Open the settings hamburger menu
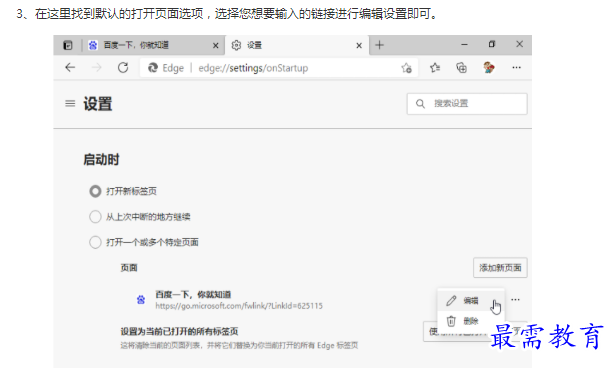Screen dimensions: 612x368 click(x=70, y=103)
